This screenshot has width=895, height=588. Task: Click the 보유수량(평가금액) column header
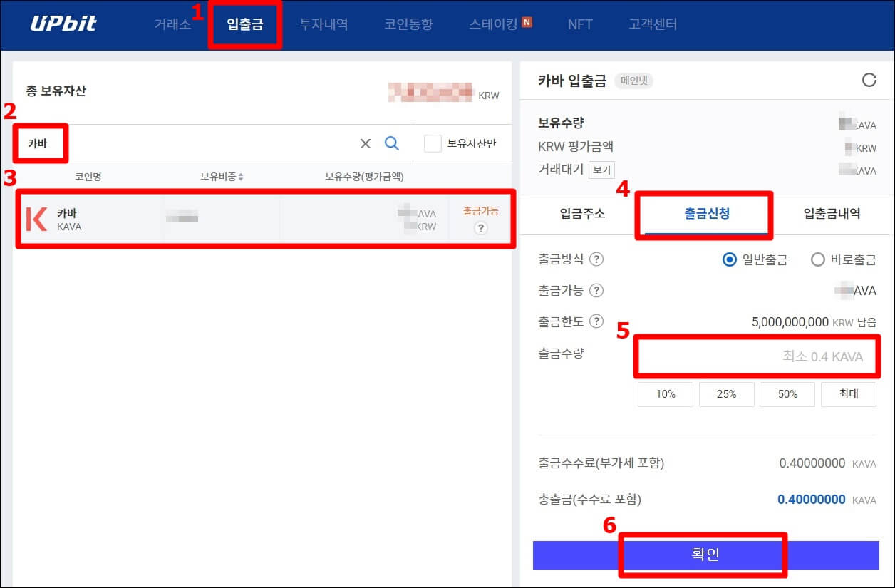click(364, 177)
